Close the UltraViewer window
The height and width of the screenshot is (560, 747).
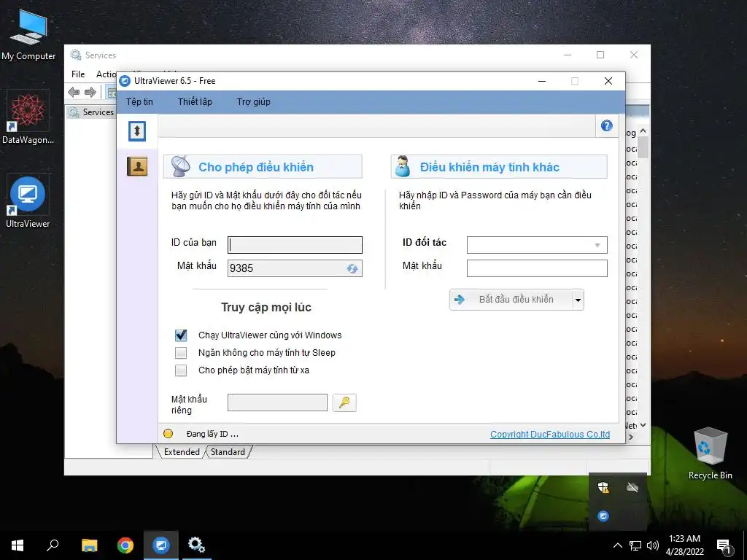tap(608, 81)
